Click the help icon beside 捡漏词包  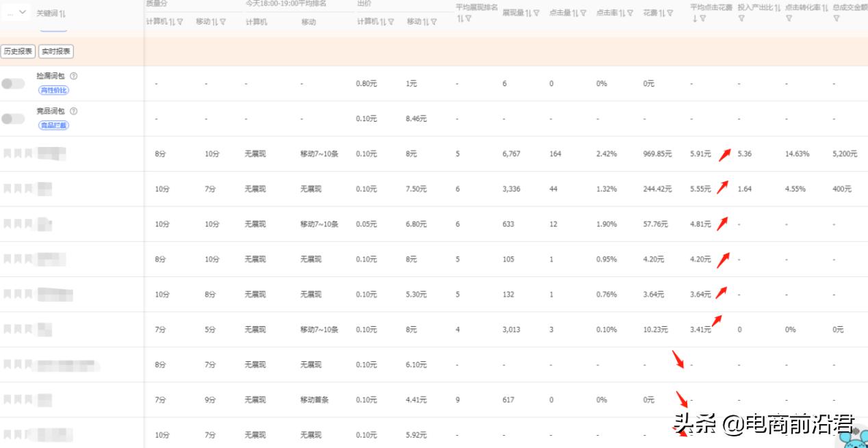(x=74, y=76)
